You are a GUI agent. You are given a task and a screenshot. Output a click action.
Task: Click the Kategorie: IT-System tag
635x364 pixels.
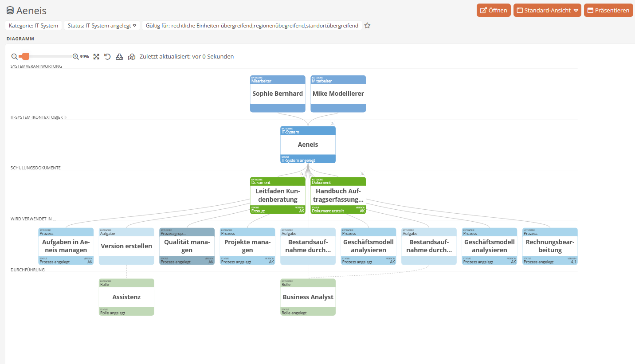coord(33,26)
